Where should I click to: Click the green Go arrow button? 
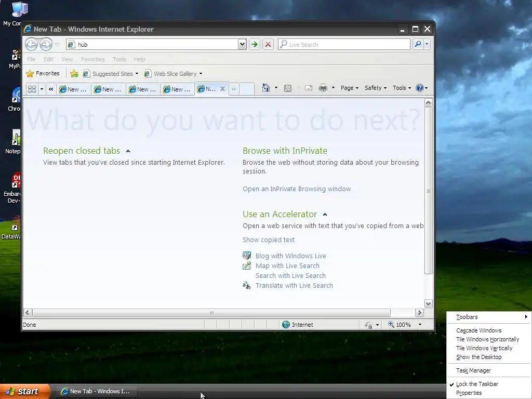[x=255, y=44]
